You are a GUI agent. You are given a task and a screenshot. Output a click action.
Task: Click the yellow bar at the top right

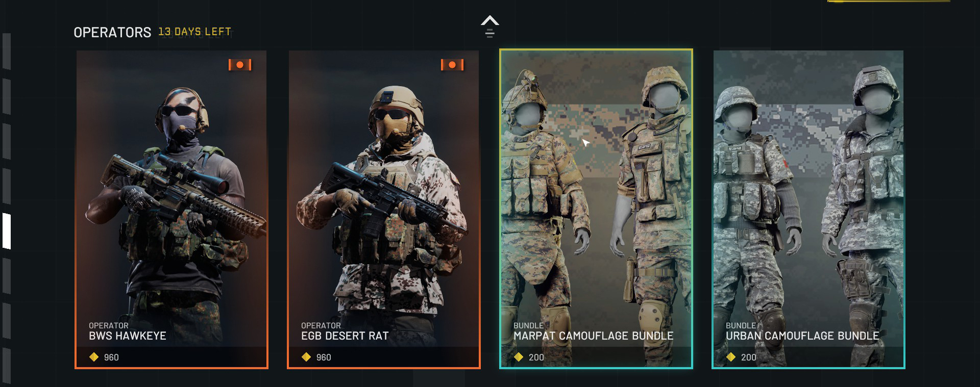pyautogui.click(x=889, y=1)
